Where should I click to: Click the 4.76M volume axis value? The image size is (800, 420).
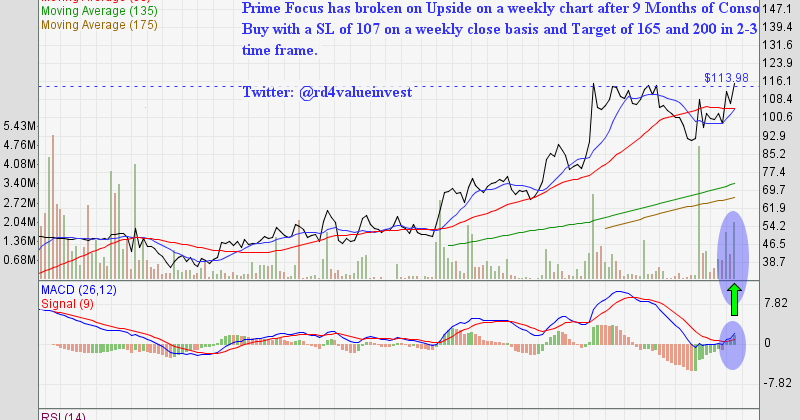19,145
